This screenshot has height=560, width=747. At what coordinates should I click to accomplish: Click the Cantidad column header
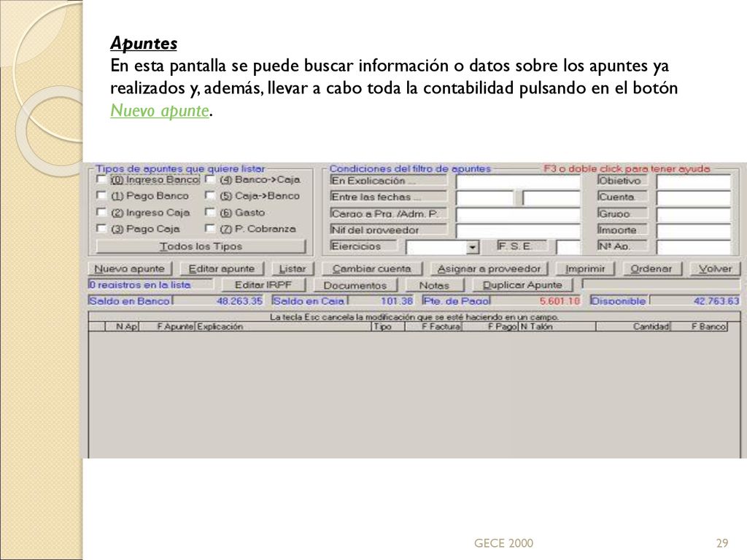click(633, 327)
